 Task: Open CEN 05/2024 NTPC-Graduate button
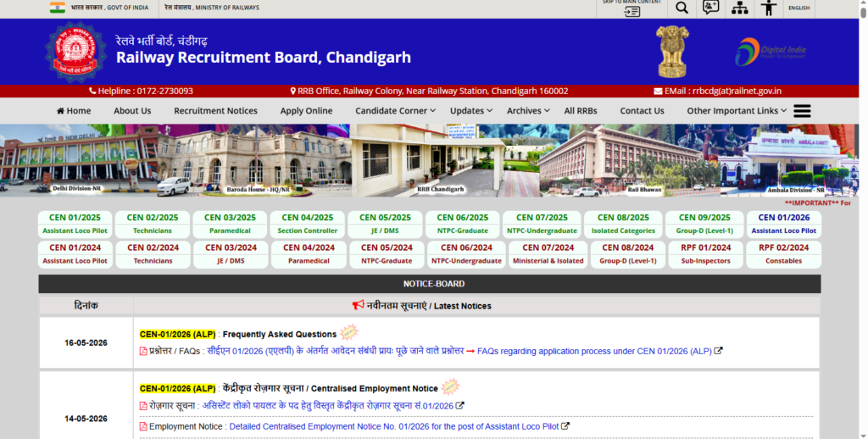[387, 254]
